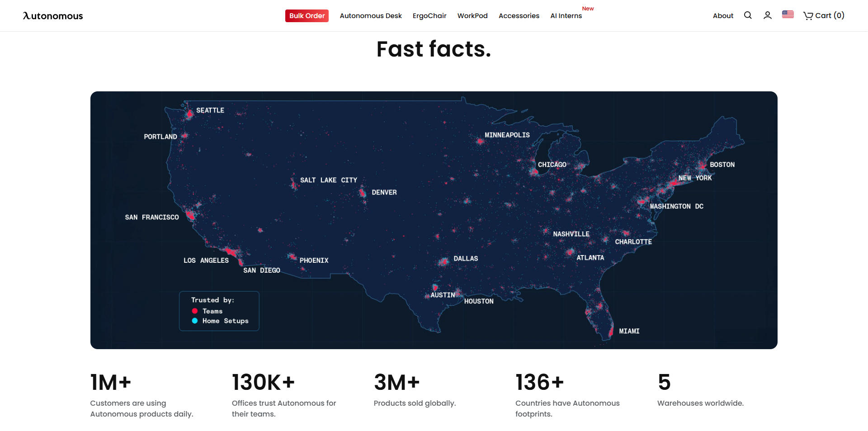Image resolution: width=868 pixels, height=431 pixels.
Task: Click the Fast facts heading
Action: pyautogui.click(x=434, y=49)
